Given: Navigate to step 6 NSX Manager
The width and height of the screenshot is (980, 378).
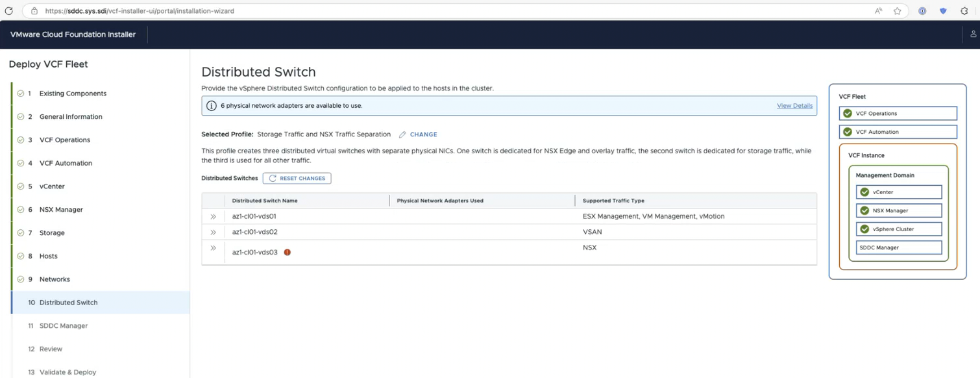Looking at the screenshot, I should pyautogui.click(x=100, y=210).
